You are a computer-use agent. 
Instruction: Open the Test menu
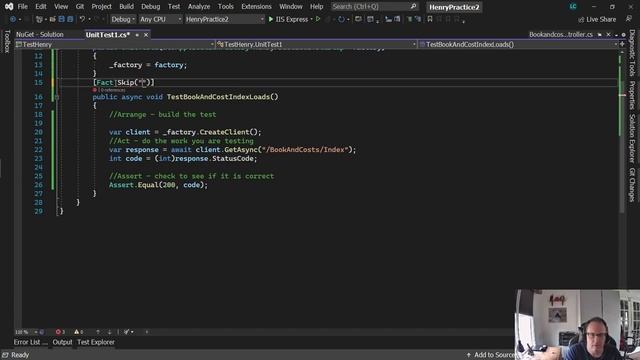tap(174, 7)
